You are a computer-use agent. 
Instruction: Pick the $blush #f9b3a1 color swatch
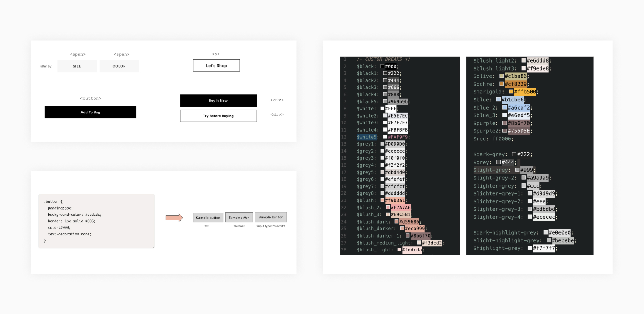click(382, 200)
